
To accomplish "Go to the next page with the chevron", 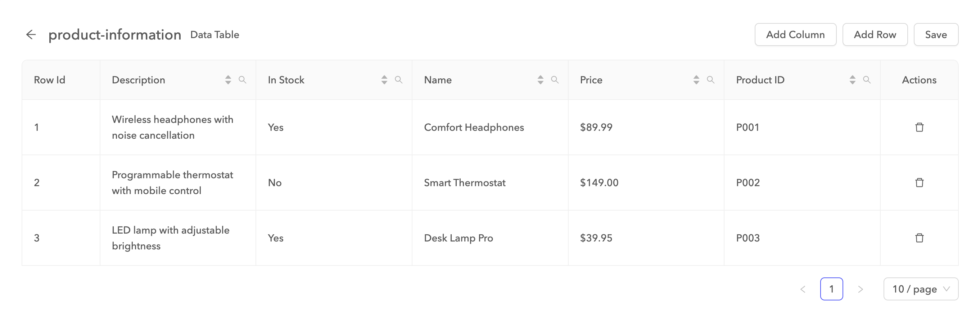I will 860,289.
